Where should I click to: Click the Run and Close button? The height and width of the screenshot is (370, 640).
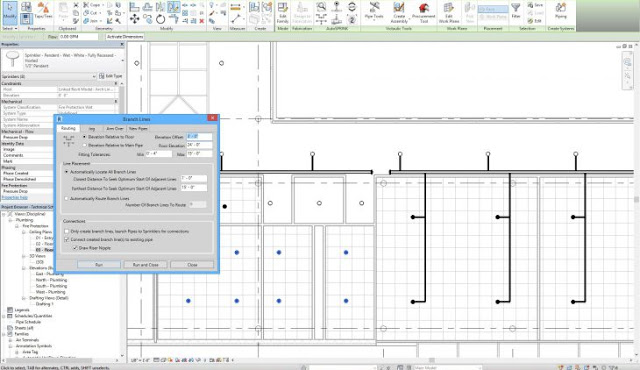pyautogui.click(x=145, y=265)
